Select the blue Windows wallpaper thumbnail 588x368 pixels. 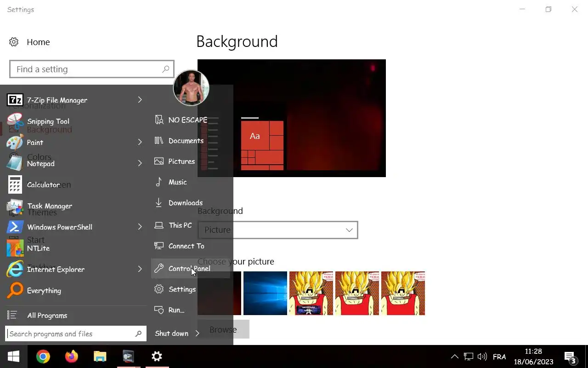pos(265,293)
